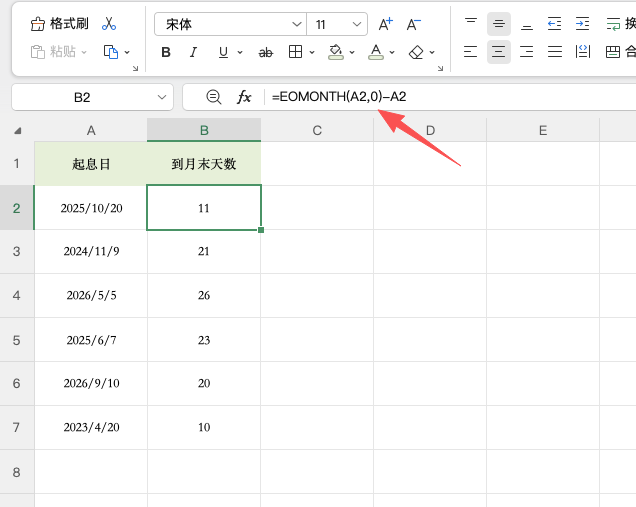The height and width of the screenshot is (507, 636).
Task: Select cell with date 2025/6/7
Action: pos(91,340)
